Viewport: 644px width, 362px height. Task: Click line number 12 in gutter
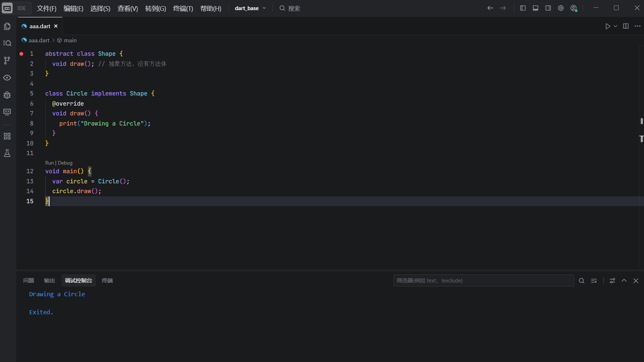coord(30,171)
